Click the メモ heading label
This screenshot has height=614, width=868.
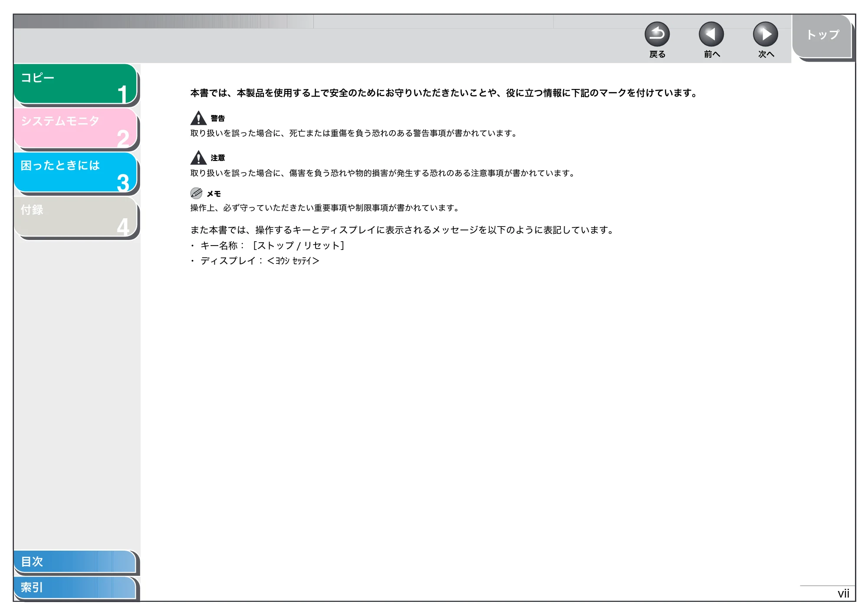pos(214,194)
